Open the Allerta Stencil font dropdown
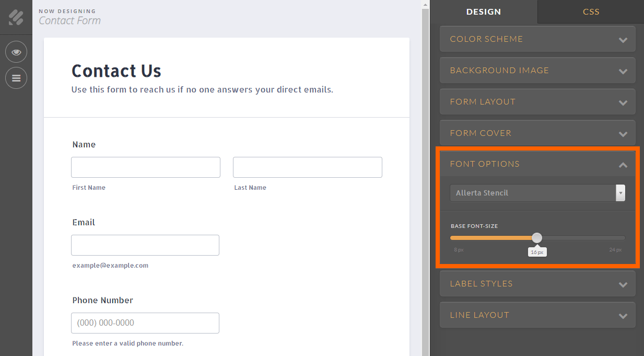 click(x=537, y=193)
